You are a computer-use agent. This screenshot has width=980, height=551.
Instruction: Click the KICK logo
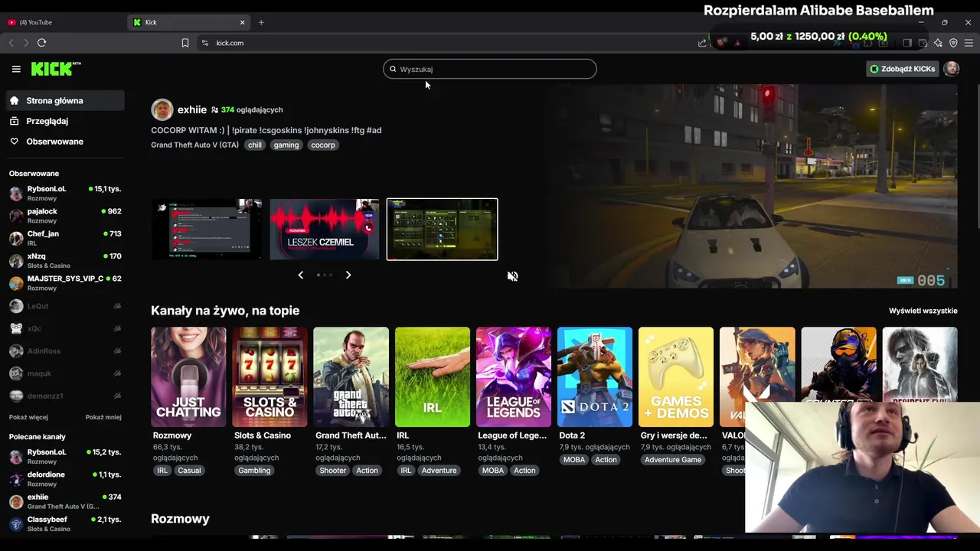tap(55, 69)
